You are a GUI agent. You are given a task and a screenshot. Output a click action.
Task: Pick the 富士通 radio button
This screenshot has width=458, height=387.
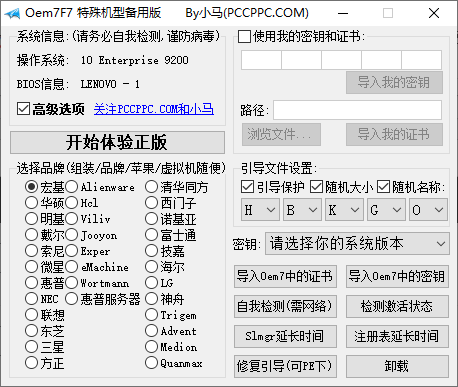151,235
